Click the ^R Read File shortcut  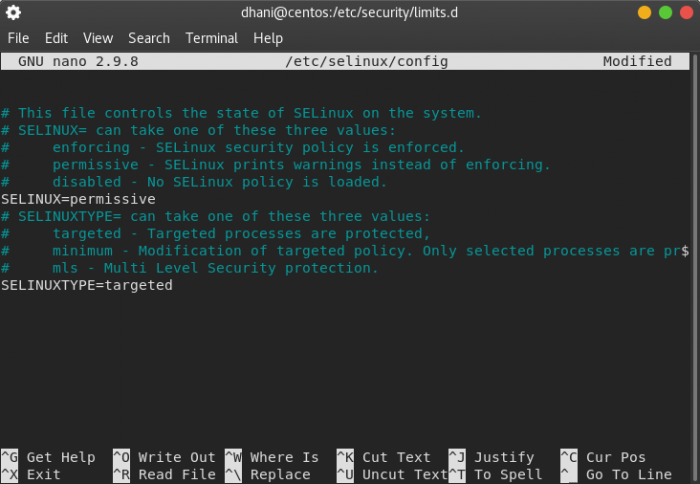pyautogui.click(x=164, y=474)
